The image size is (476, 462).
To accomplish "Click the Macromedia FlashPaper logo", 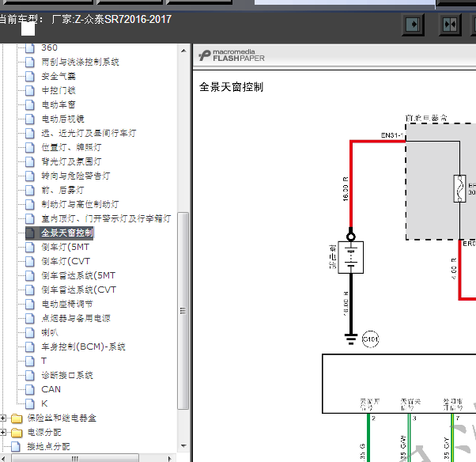I will (x=232, y=55).
